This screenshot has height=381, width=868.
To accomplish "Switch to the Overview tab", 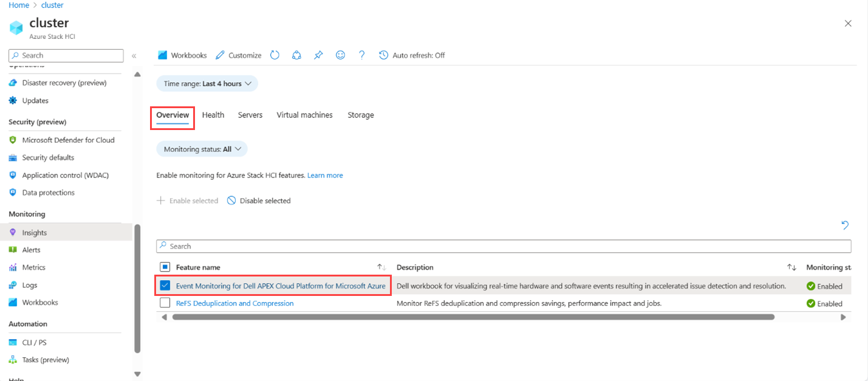I will pyautogui.click(x=173, y=115).
